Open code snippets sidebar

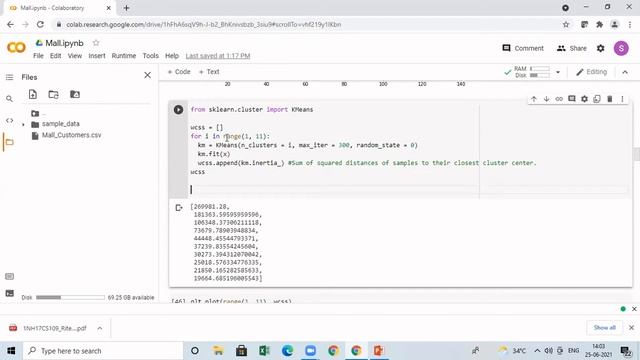(9, 120)
